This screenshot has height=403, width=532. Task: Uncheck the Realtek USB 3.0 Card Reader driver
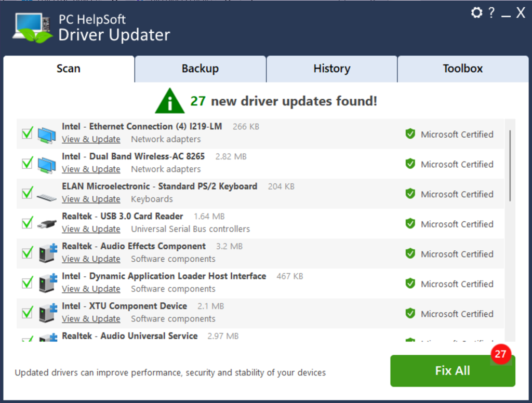[28, 223]
